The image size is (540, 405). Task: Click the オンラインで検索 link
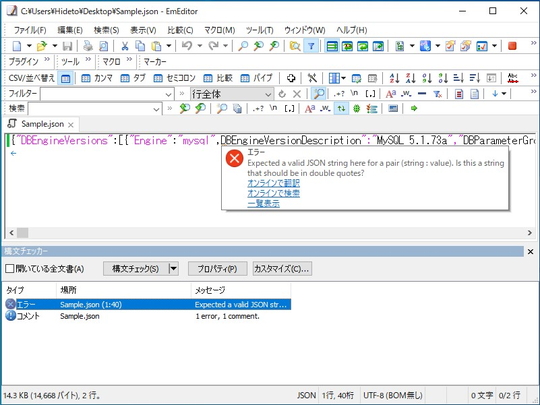pos(273,193)
